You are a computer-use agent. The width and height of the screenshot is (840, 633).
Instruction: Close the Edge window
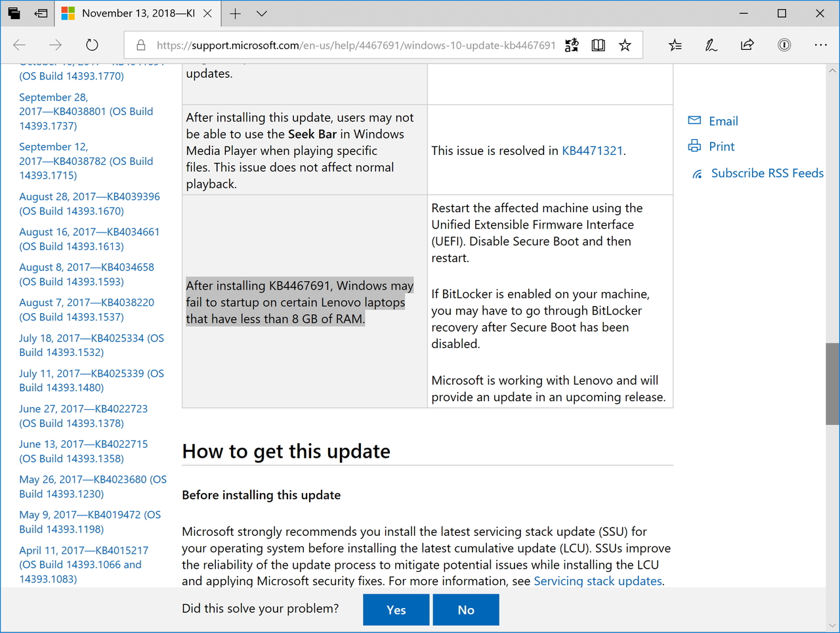pyautogui.click(x=820, y=13)
